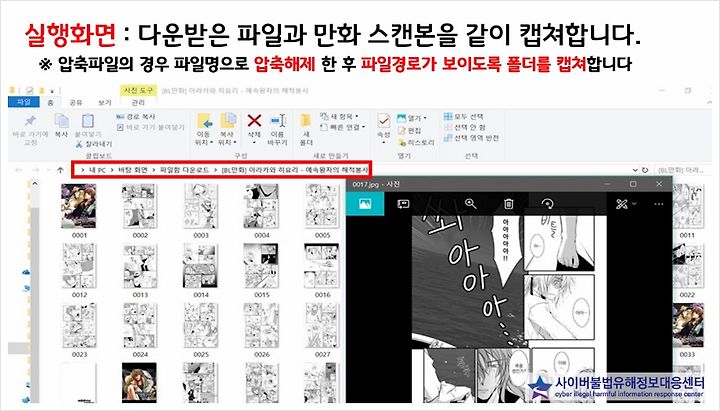Click 바로 가기 붙여넣기 (Paste shortcut)
720x411 pixels.
tap(151, 127)
